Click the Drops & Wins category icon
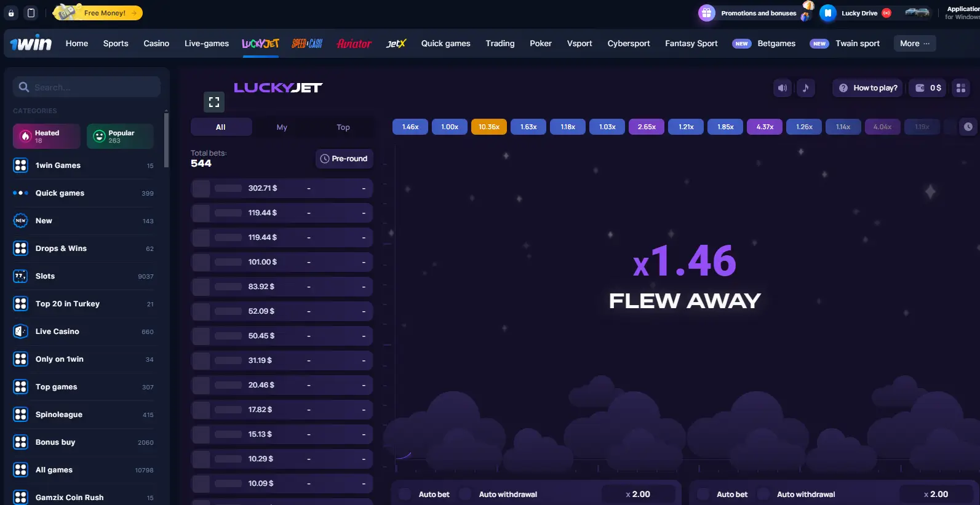 click(20, 249)
